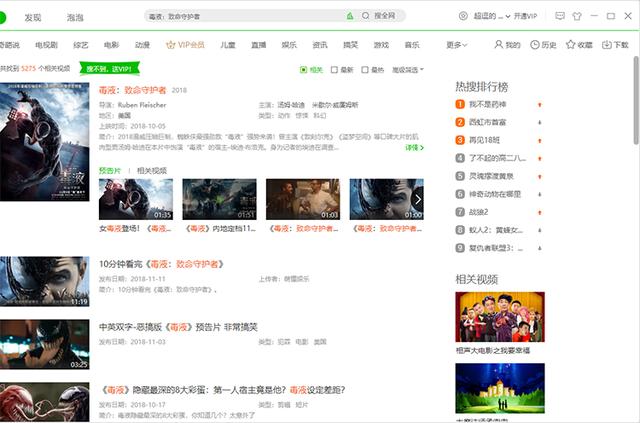Open the username account dropdown arrow
This screenshot has height=423, width=640.
point(508,16)
